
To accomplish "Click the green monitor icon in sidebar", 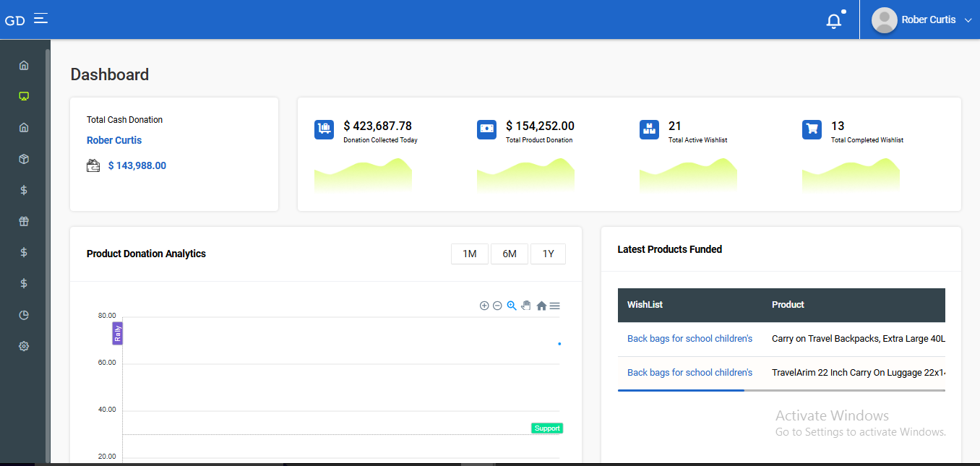I will pyautogui.click(x=24, y=96).
